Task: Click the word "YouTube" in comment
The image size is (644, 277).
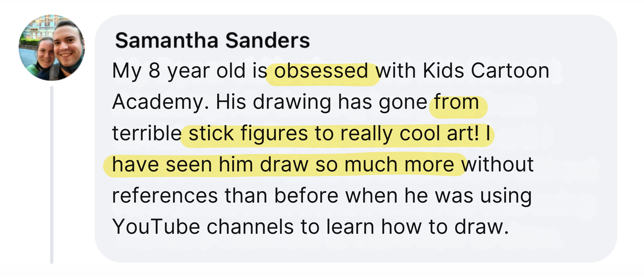Action: tap(156, 227)
